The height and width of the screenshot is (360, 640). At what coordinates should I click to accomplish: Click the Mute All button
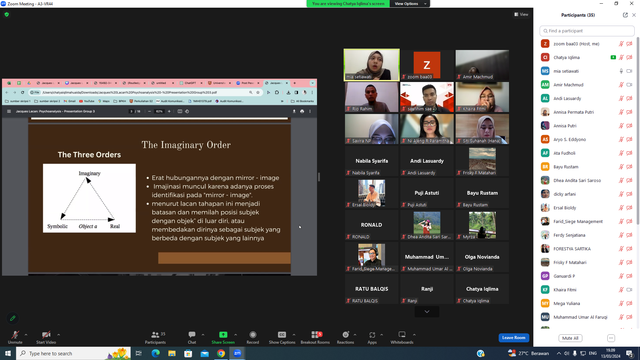(x=570, y=338)
